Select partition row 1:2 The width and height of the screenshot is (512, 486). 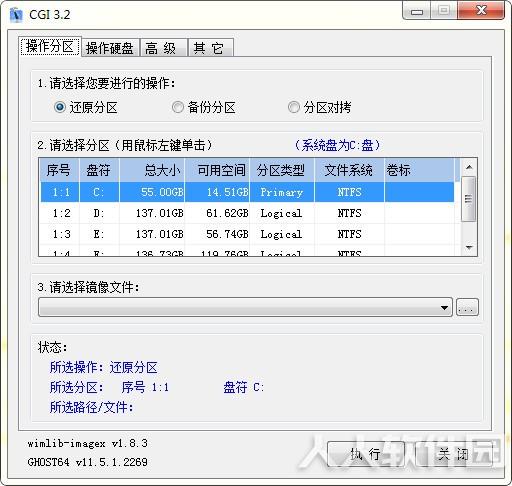tap(247, 213)
